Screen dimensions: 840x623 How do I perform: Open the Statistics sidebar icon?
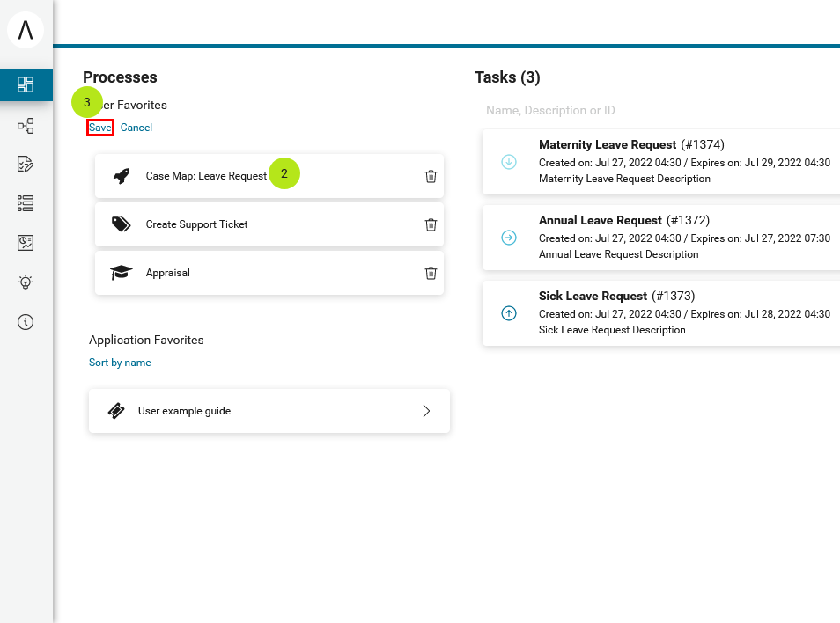tap(26, 243)
